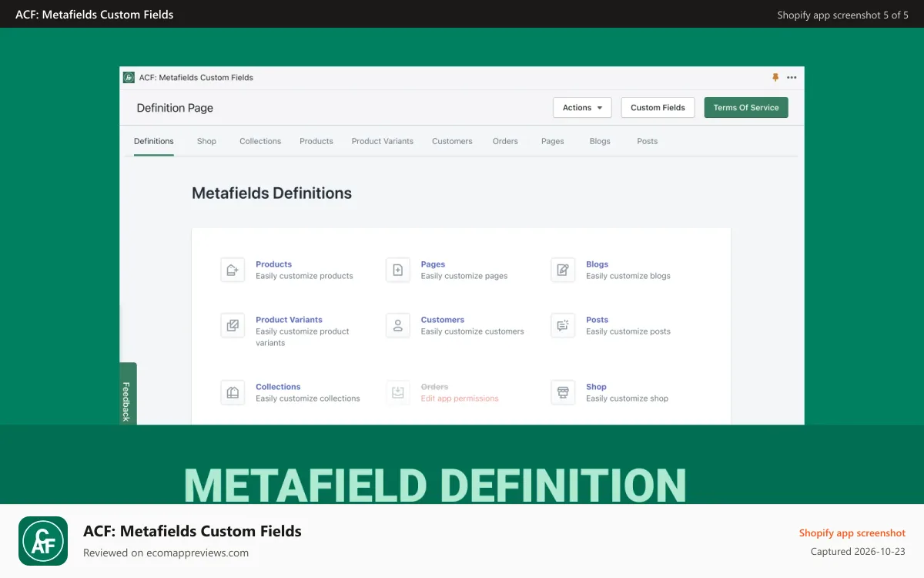
Task: Open the Product Variants definitions link
Action: coord(289,320)
